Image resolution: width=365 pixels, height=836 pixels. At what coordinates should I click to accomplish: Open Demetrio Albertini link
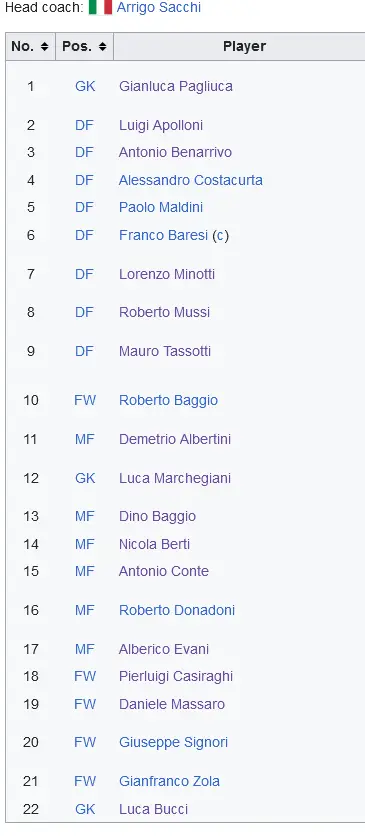(x=175, y=439)
